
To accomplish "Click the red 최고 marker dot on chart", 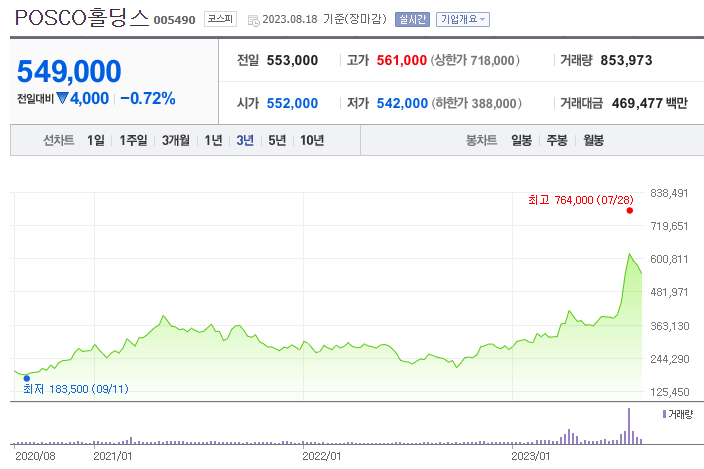I will (629, 210).
